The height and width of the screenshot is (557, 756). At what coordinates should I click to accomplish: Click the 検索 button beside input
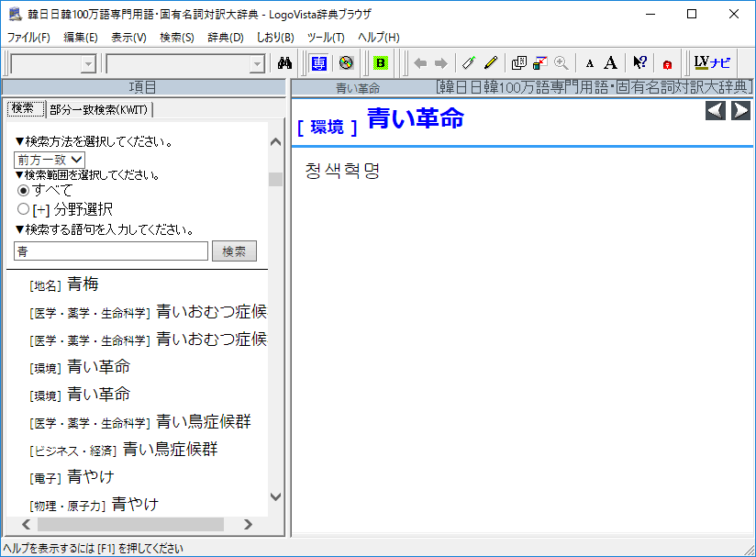pos(234,251)
